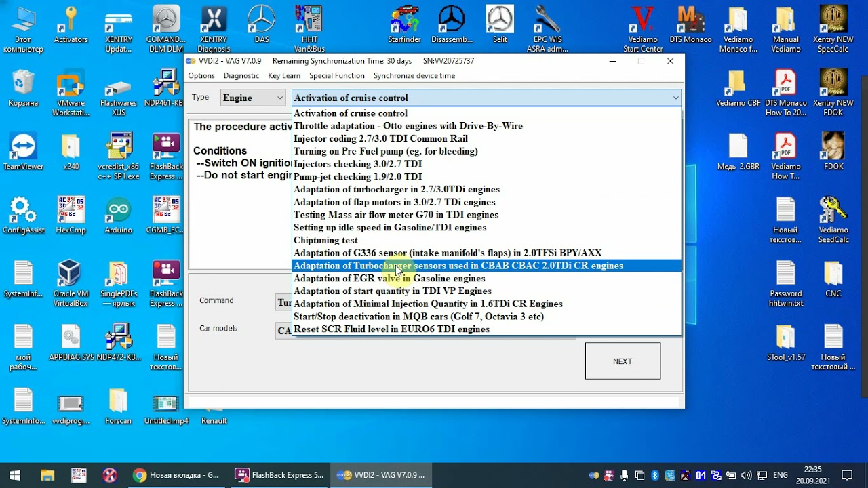Viewport: 868px width, 488px height.
Task: Open the Vediamo SeedCalc icon
Action: 833,220
